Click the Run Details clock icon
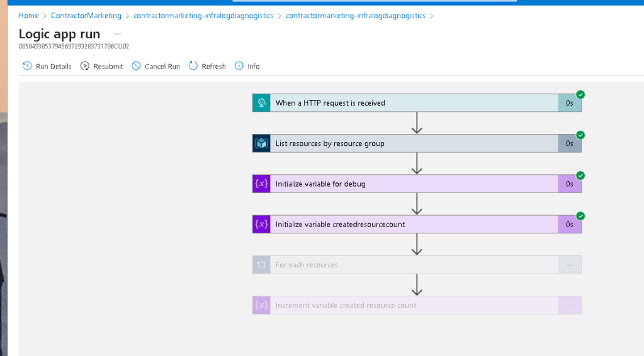This screenshot has height=356, width=644. coord(27,65)
